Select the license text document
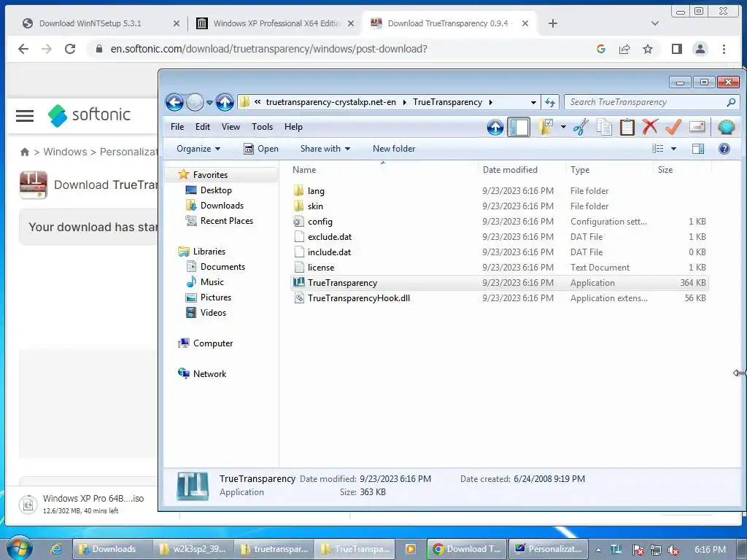This screenshot has width=747, height=560. click(x=321, y=267)
